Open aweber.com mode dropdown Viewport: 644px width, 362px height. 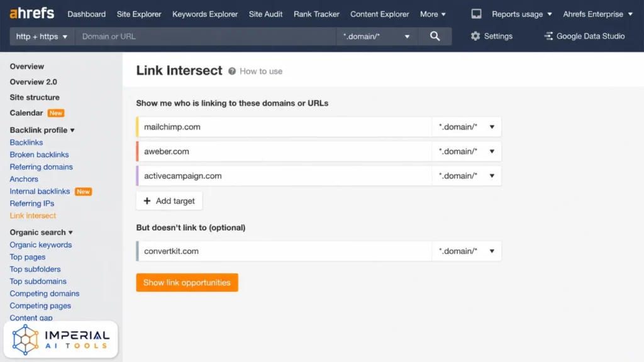[x=466, y=151]
